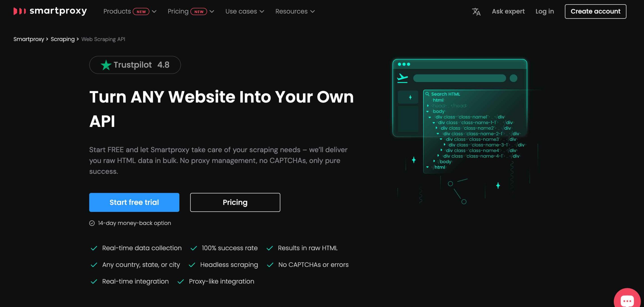Click the airplane takeoff icon in illustration
Image resolution: width=644 pixels, height=307 pixels.
pyautogui.click(x=402, y=78)
